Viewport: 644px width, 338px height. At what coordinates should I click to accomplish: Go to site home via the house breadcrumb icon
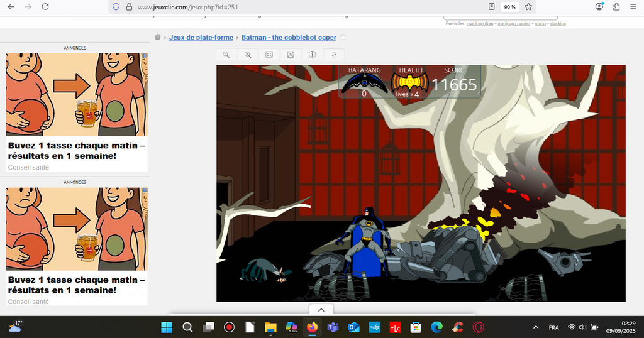tap(157, 37)
